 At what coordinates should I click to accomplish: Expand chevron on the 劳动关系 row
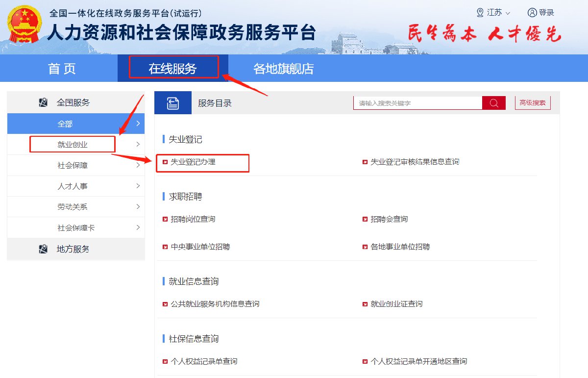138,206
